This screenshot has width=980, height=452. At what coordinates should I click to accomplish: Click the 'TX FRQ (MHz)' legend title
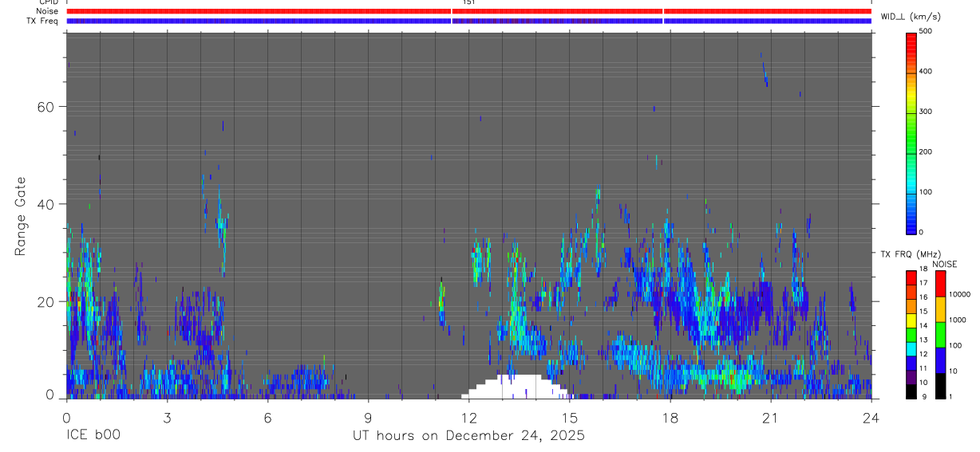[909, 254]
